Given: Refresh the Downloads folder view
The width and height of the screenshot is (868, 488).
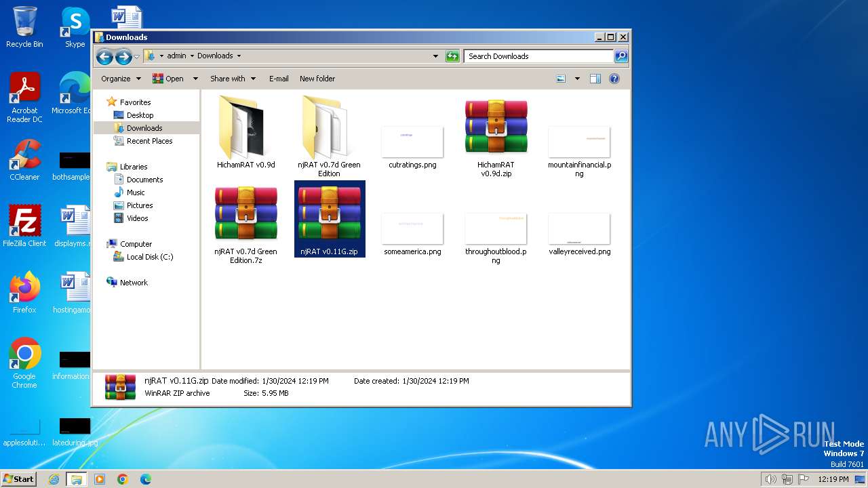Looking at the screenshot, I should click(452, 56).
